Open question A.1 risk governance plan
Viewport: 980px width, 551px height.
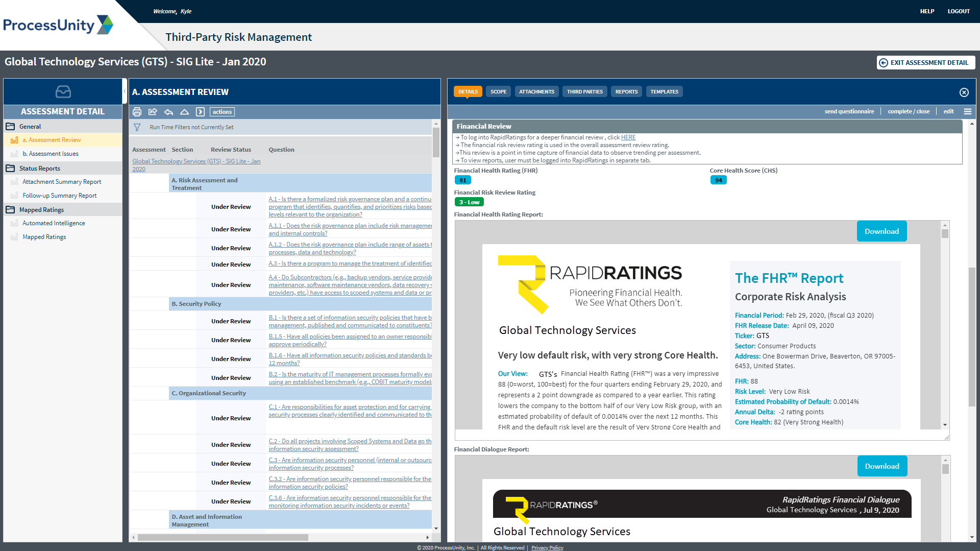[x=350, y=207]
